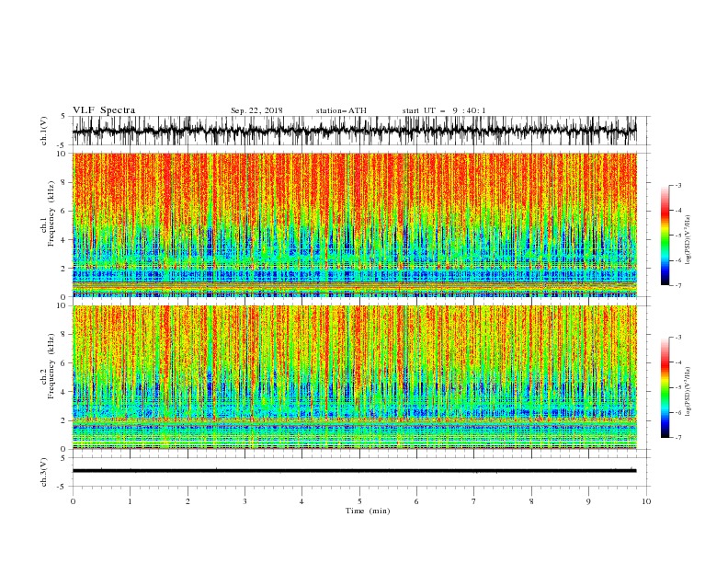This screenshot has height=563, width=728.
Task: Click the 'VLF Spectra' title text
Action: [x=104, y=110]
